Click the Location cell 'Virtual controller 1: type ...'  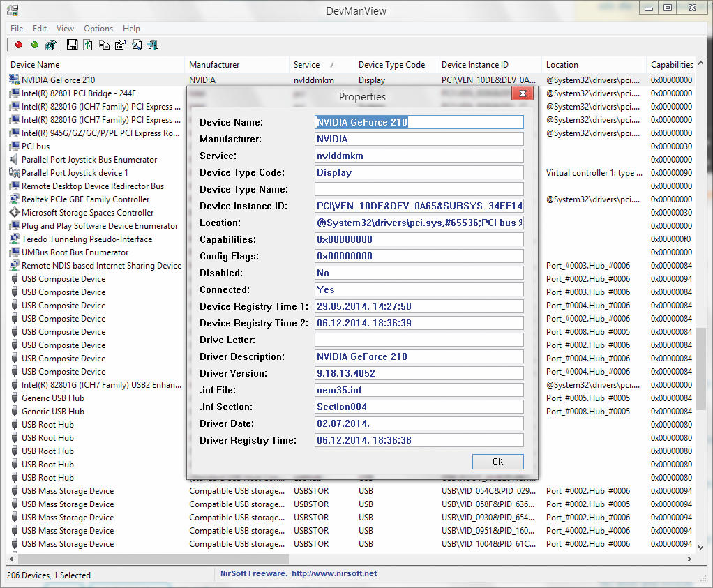(x=594, y=173)
